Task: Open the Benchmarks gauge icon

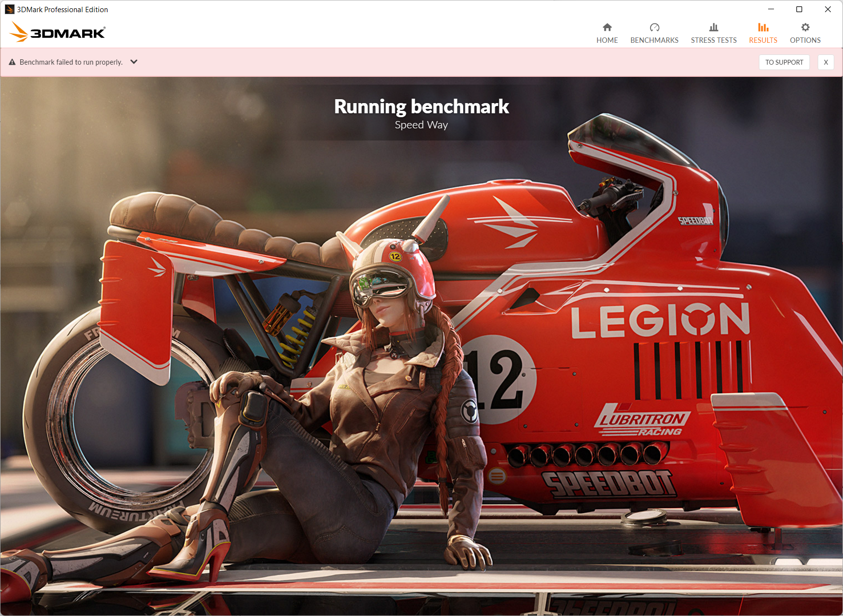Action: click(x=654, y=27)
